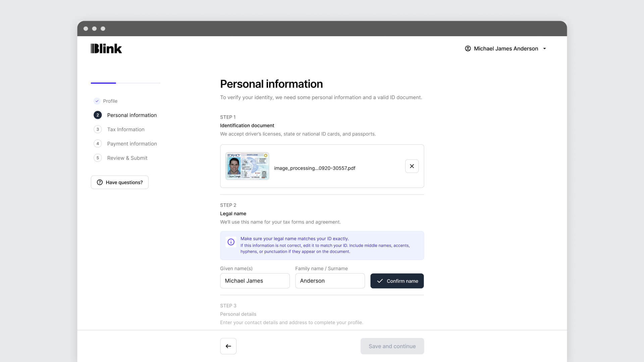
Task: Click the user account avatar icon
Action: tap(468, 49)
